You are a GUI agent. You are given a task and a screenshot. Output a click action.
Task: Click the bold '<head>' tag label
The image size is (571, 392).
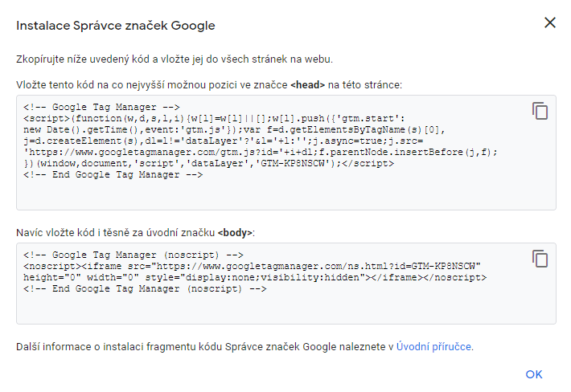click(307, 84)
